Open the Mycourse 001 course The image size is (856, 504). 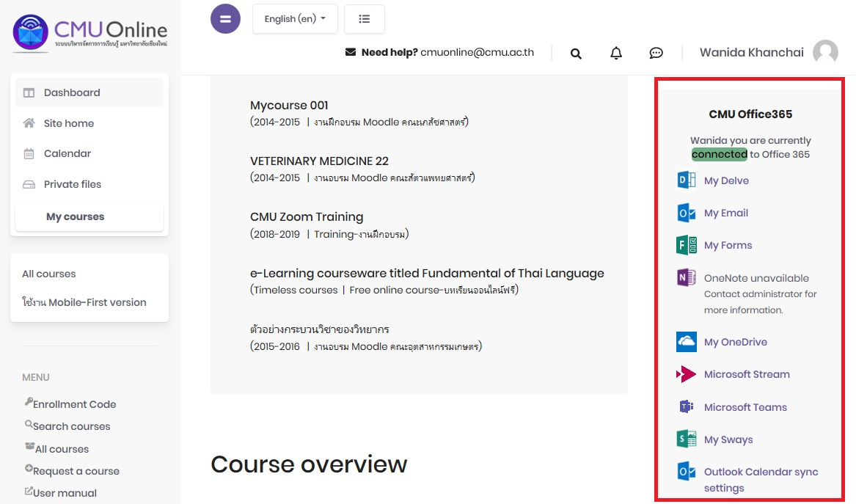click(289, 106)
